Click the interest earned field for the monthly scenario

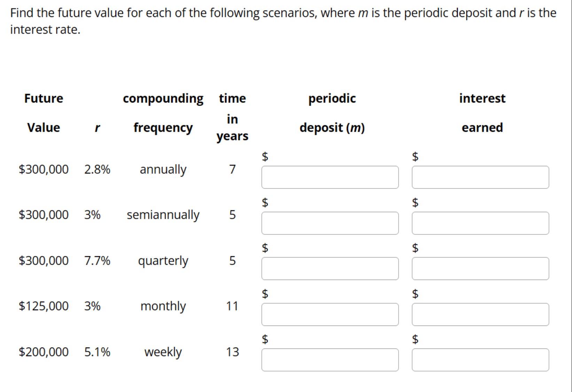pyautogui.click(x=480, y=314)
